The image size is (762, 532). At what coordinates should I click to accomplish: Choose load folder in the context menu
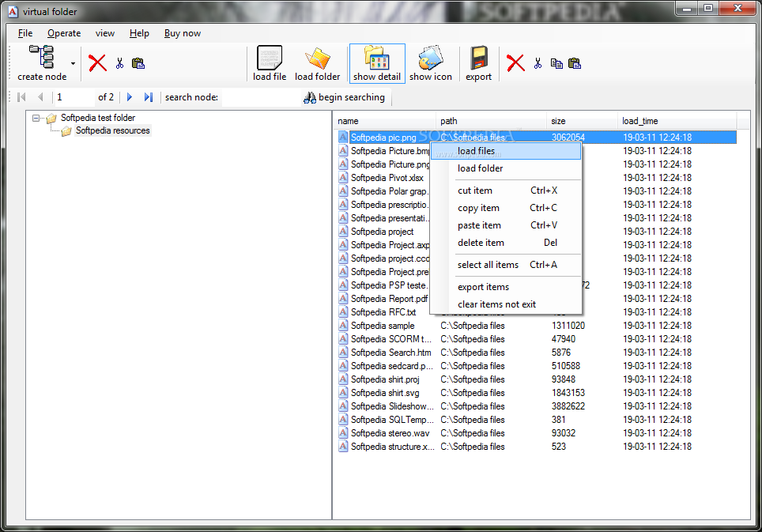click(x=506, y=168)
